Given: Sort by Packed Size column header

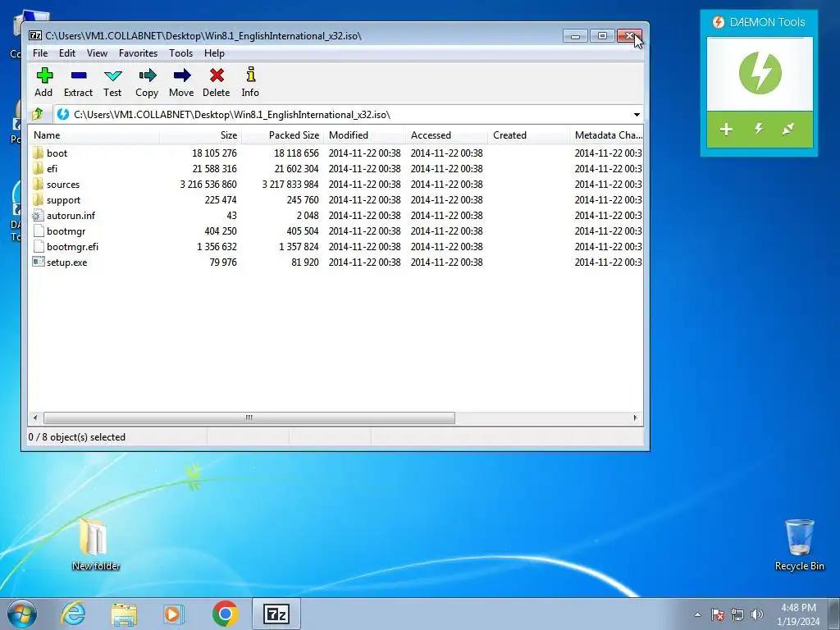Looking at the screenshot, I should point(283,135).
